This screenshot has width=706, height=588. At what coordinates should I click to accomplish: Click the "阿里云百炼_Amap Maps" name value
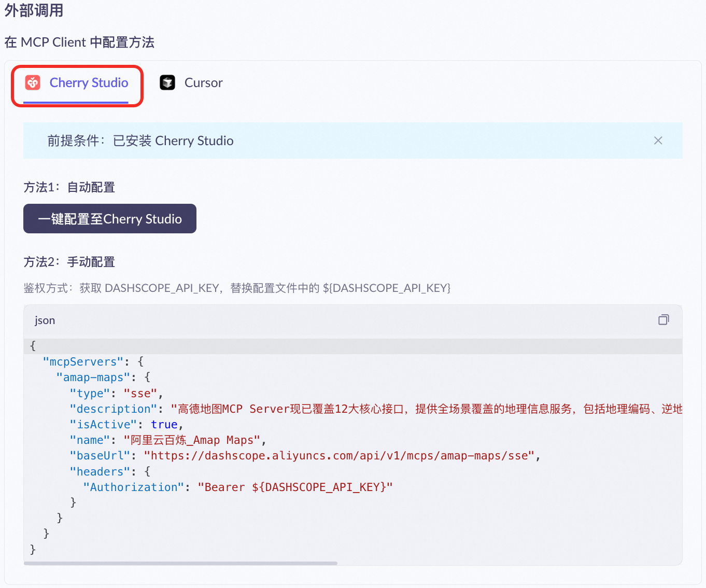pyautogui.click(x=192, y=440)
